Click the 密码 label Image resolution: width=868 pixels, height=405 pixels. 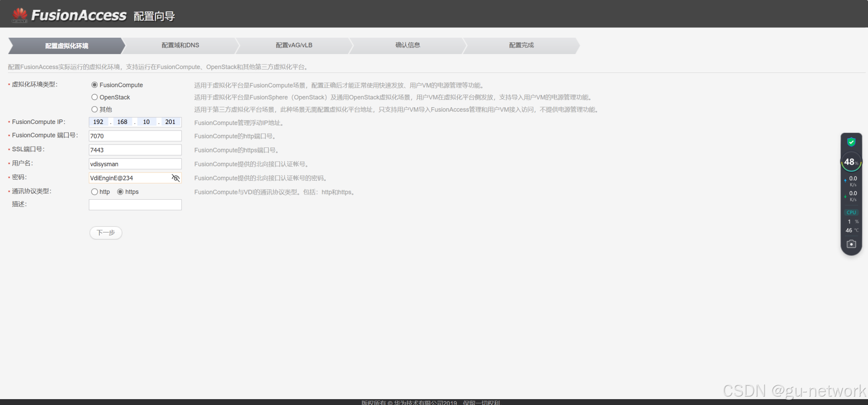19,177
